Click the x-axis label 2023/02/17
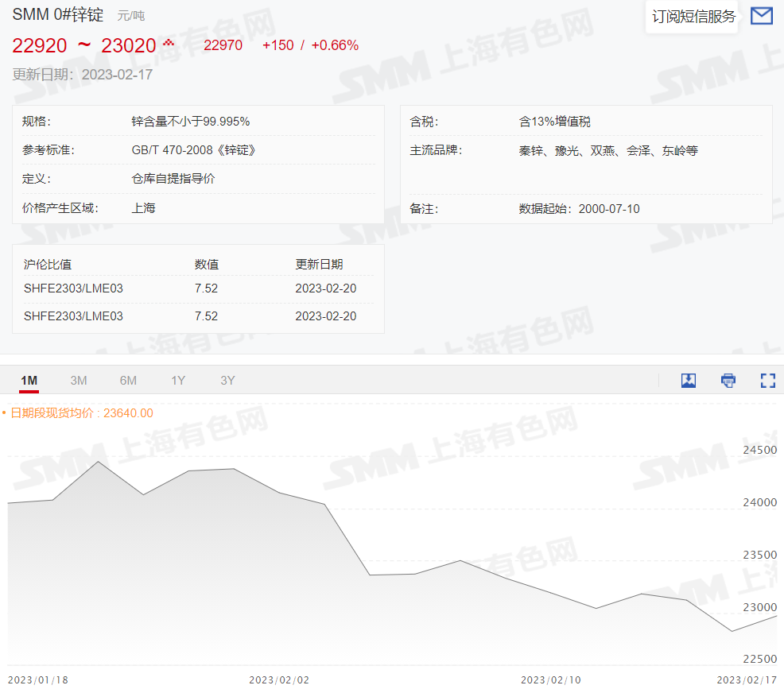This screenshot has width=784, height=693. pos(745,679)
